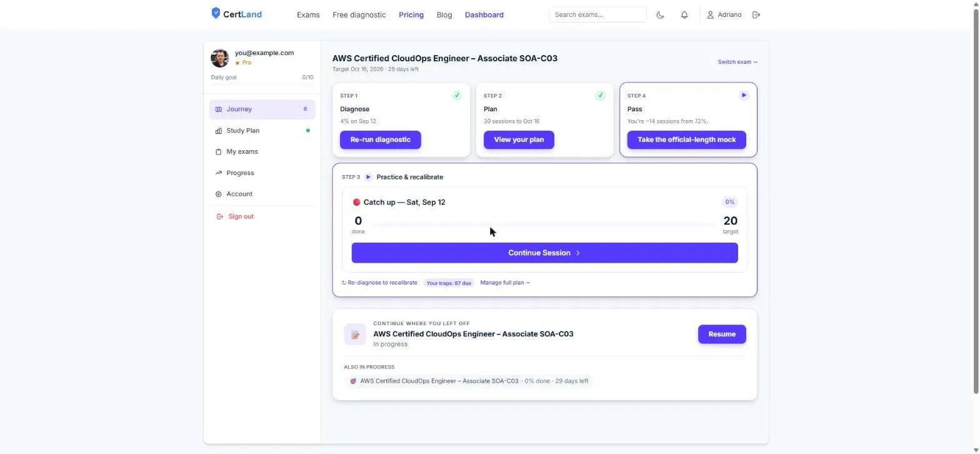This screenshot has width=980, height=454.
Task: Click the exam title heading AWS Certified CloudOps Engineer
Action: (445, 58)
